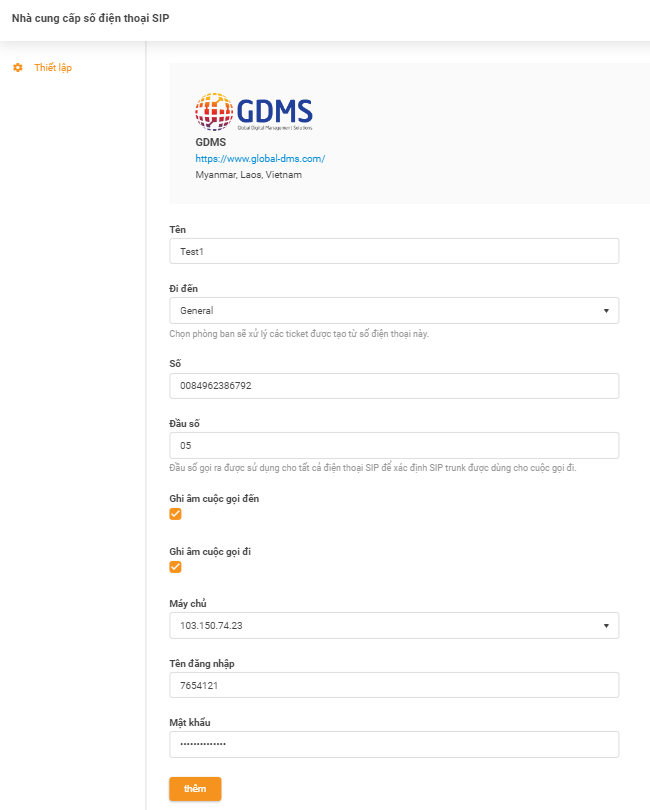Click the Tên input field

[x=394, y=251]
